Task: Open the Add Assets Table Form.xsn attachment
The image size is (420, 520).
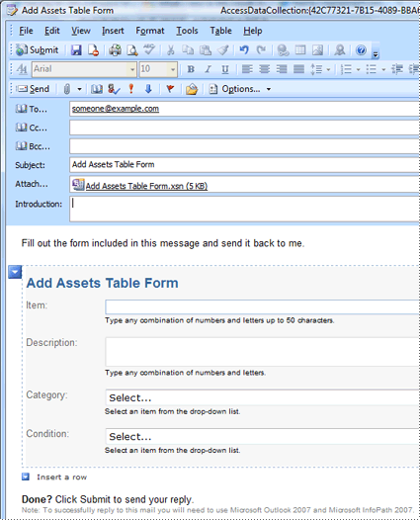Action: point(140,186)
